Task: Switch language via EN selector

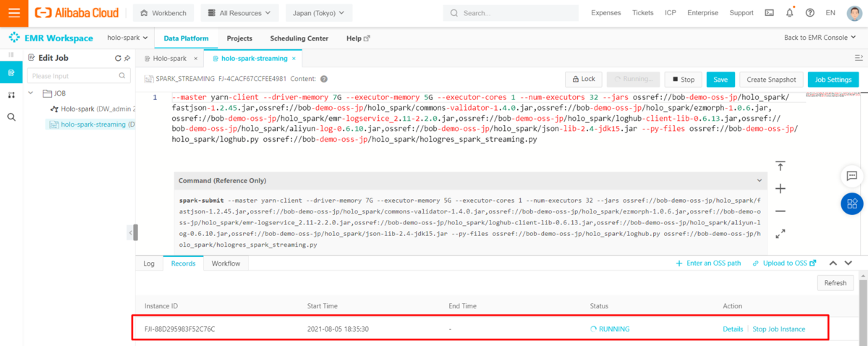Action: (830, 13)
